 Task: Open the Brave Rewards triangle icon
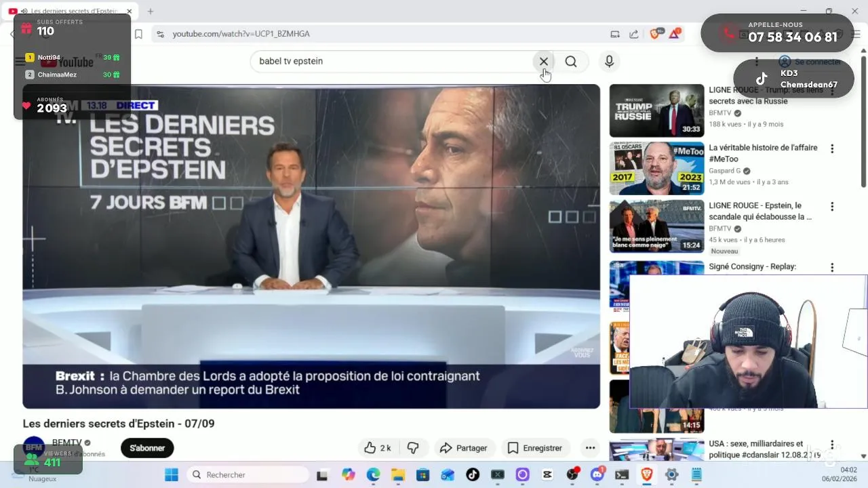coord(675,34)
